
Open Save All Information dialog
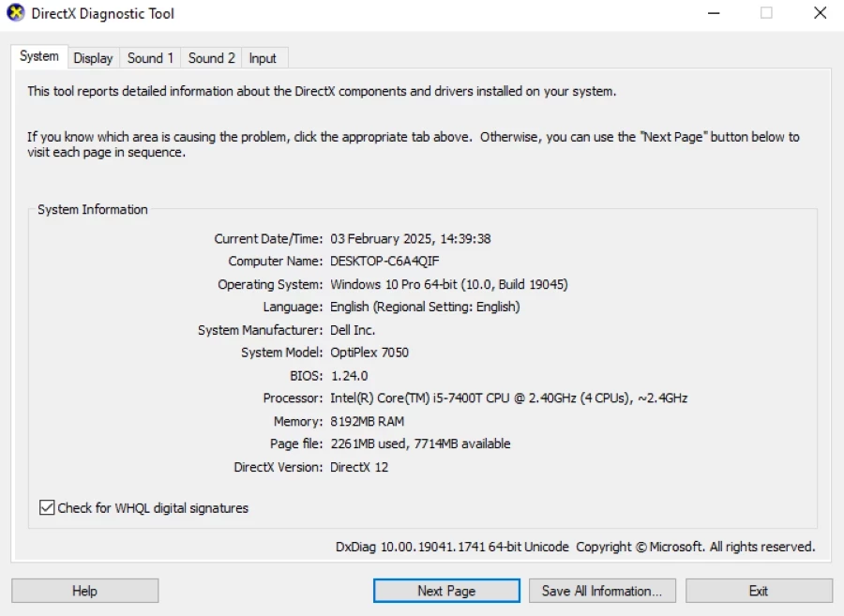point(602,590)
